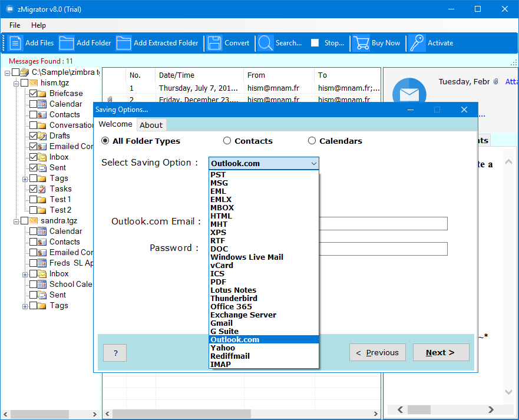This screenshot has height=420, width=519.
Task: Collapse the Select Saving Option dropdown arrow
Action: [314, 164]
